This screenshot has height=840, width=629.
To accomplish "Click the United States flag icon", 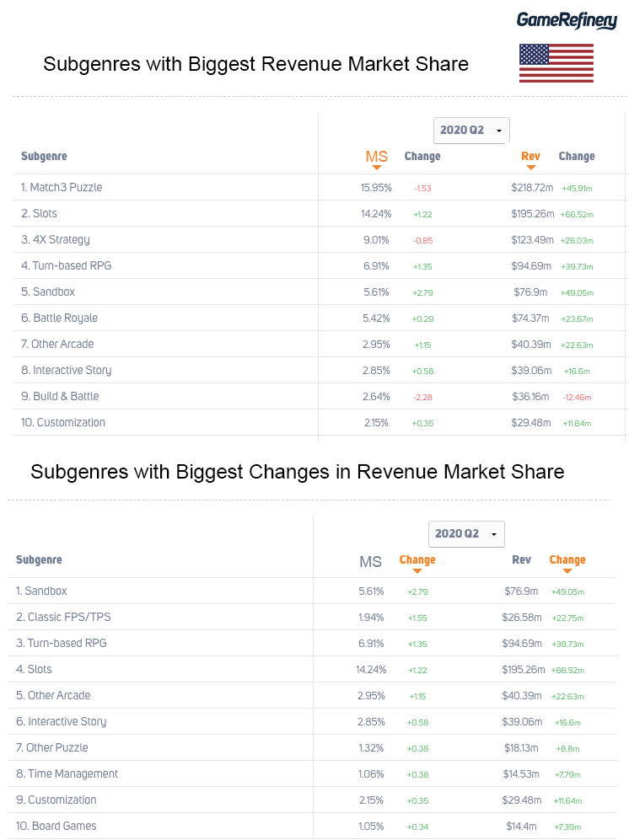I will [x=556, y=63].
